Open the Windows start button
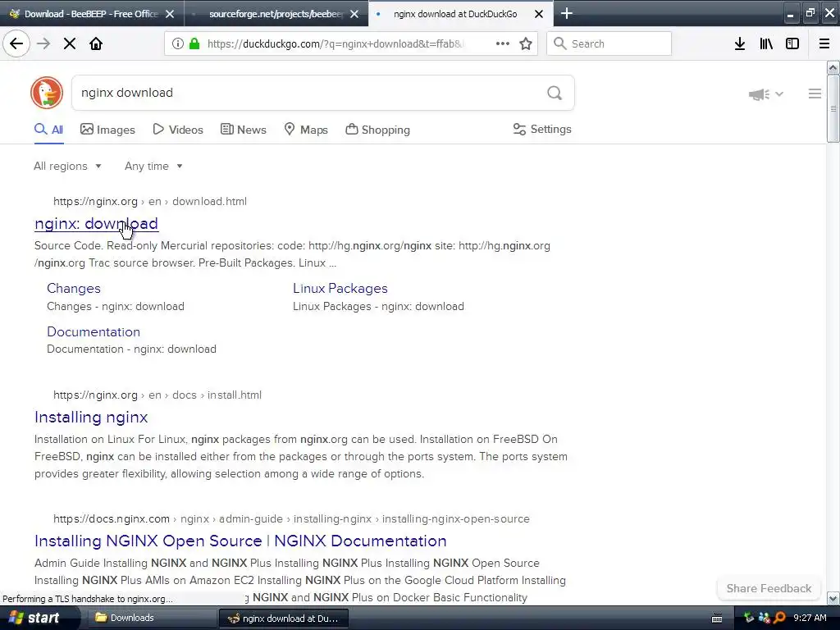The image size is (840, 630). pyautogui.click(x=34, y=618)
